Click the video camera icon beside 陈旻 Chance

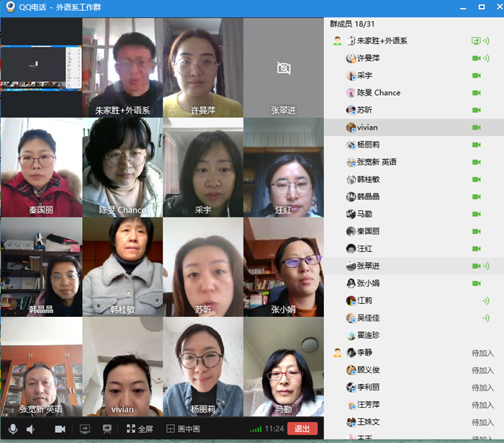click(x=476, y=93)
